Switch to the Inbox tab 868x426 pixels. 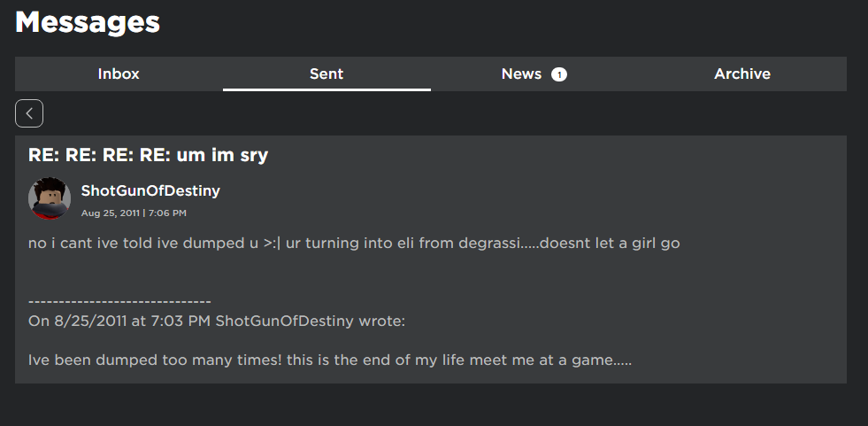tap(119, 74)
